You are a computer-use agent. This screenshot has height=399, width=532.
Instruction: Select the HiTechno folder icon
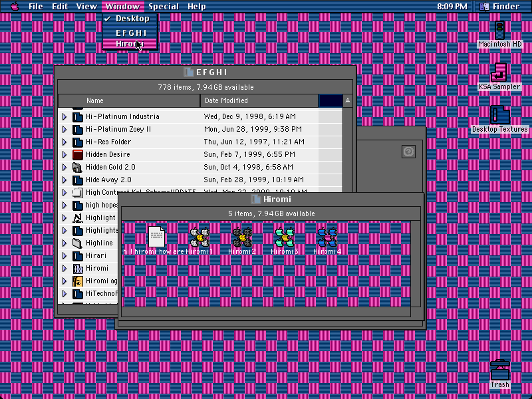pos(78,294)
